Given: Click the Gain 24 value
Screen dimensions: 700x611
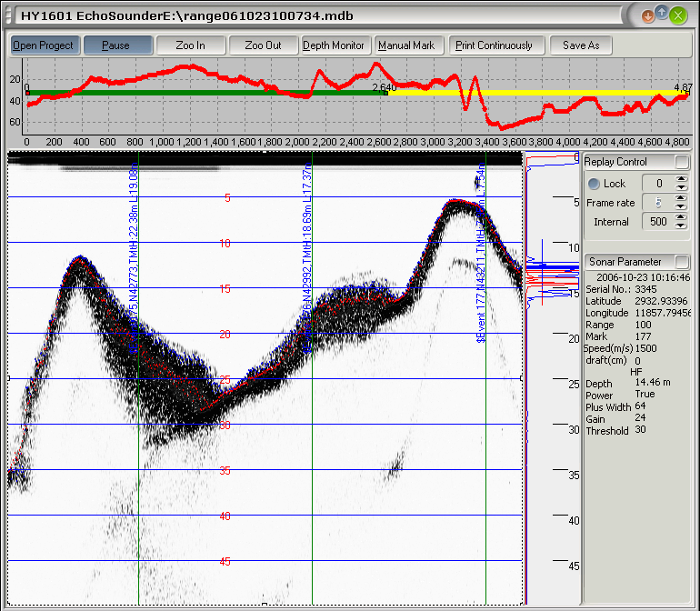Looking at the screenshot, I should pyautogui.click(x=640, y=417).
